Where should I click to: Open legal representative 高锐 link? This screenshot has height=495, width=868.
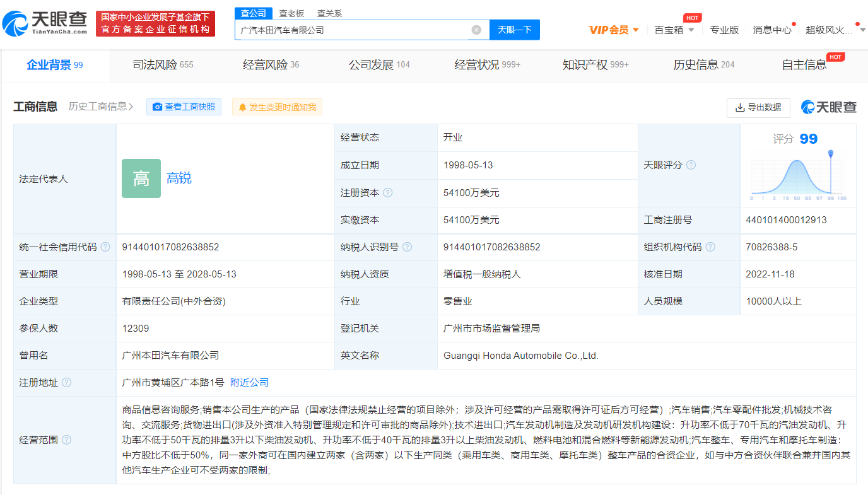coord(179,178)
